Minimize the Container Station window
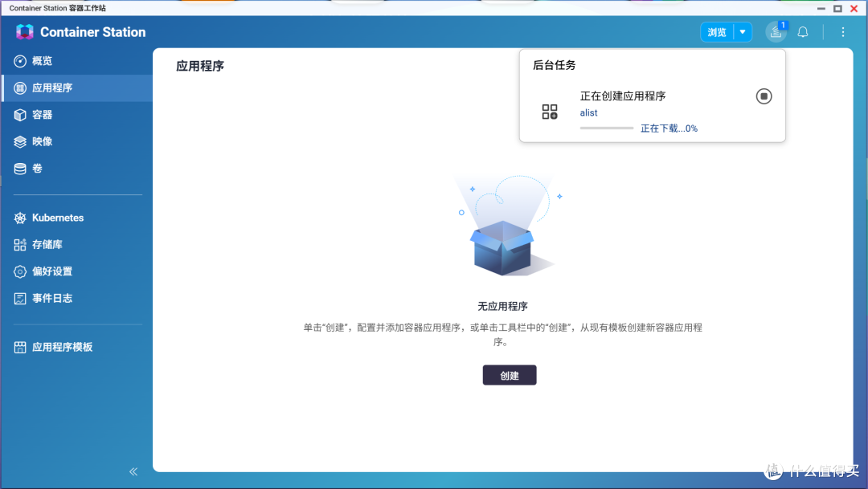868x489 pixels. pos(821,8)
